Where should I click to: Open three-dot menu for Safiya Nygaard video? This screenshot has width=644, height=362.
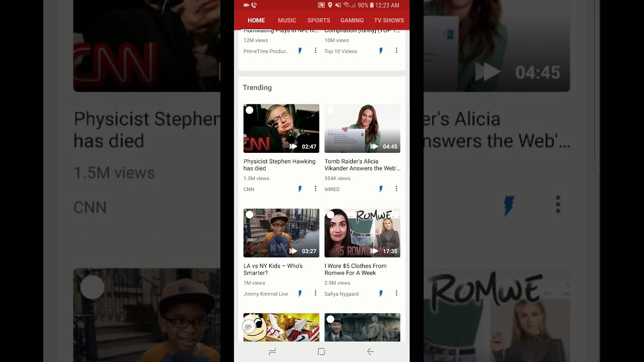(396, 293)
